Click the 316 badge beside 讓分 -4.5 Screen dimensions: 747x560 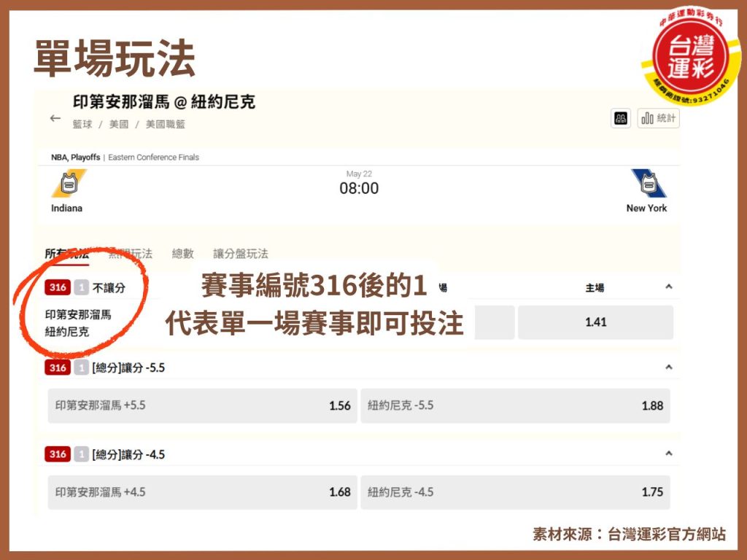(x=58, y=454)
